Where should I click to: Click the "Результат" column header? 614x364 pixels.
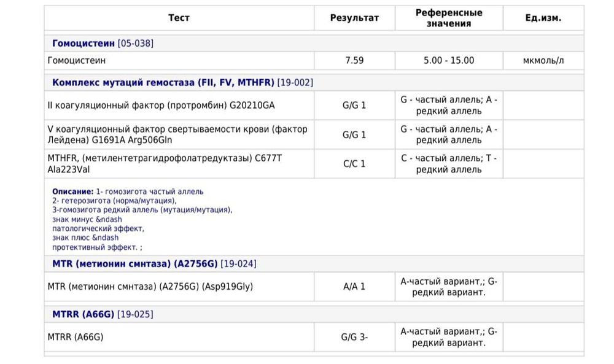(x=354, y=18)
